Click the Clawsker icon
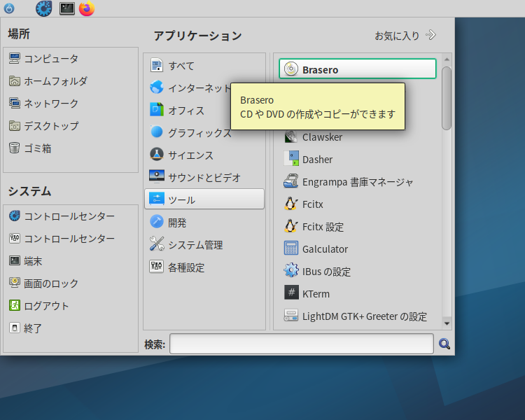This screenshot has width=525, height=420. pos(291,136)
